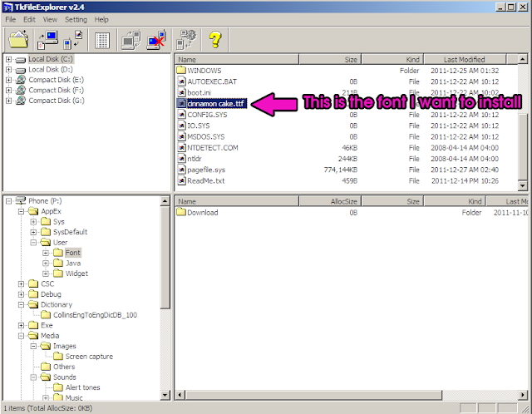Click the Alert tones folder icon
Viewport: 532px width, 414px height.
pyautogui.click(x=58, y=387)
